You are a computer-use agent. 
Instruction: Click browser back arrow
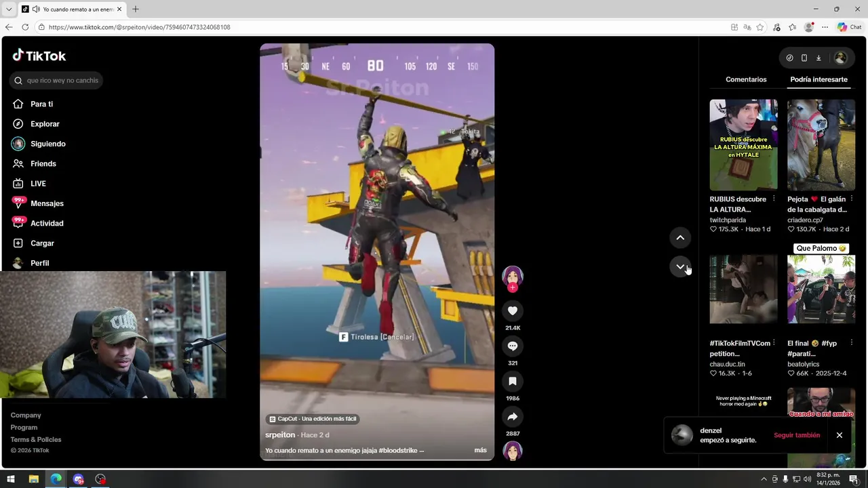point(9,27)
